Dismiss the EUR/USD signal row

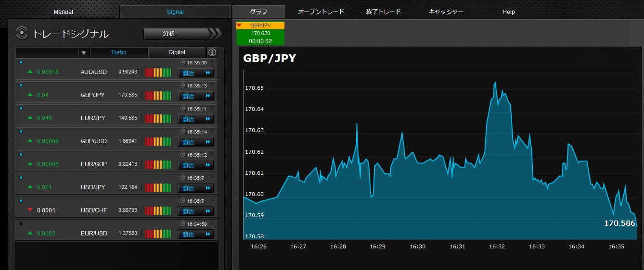pyautogui.click(x=212, y=223)
